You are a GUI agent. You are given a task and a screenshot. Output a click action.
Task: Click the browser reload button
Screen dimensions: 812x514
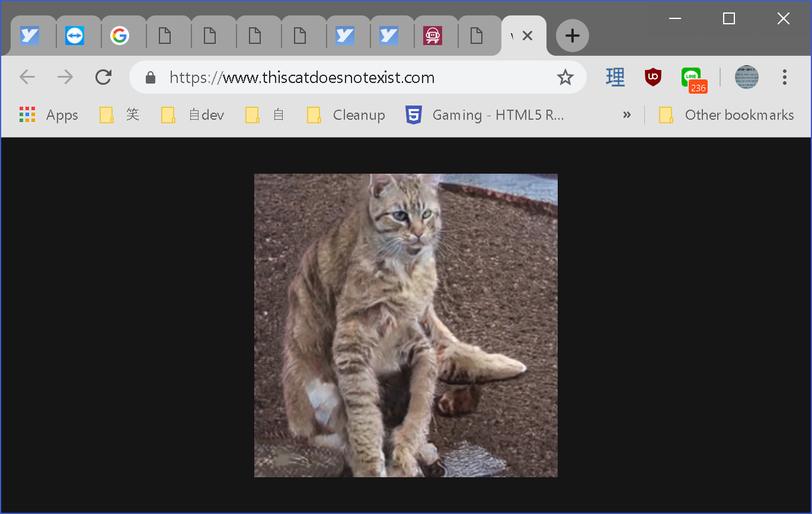coord(104,77)
